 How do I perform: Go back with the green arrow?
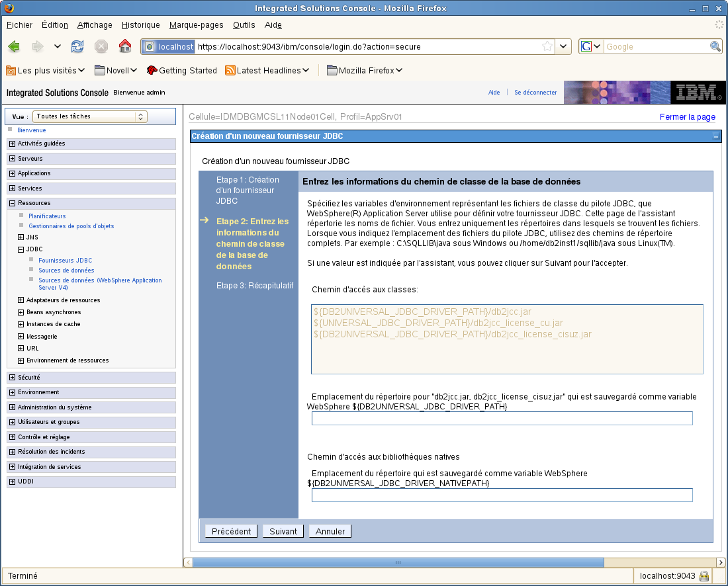click(x=14, y=46)
